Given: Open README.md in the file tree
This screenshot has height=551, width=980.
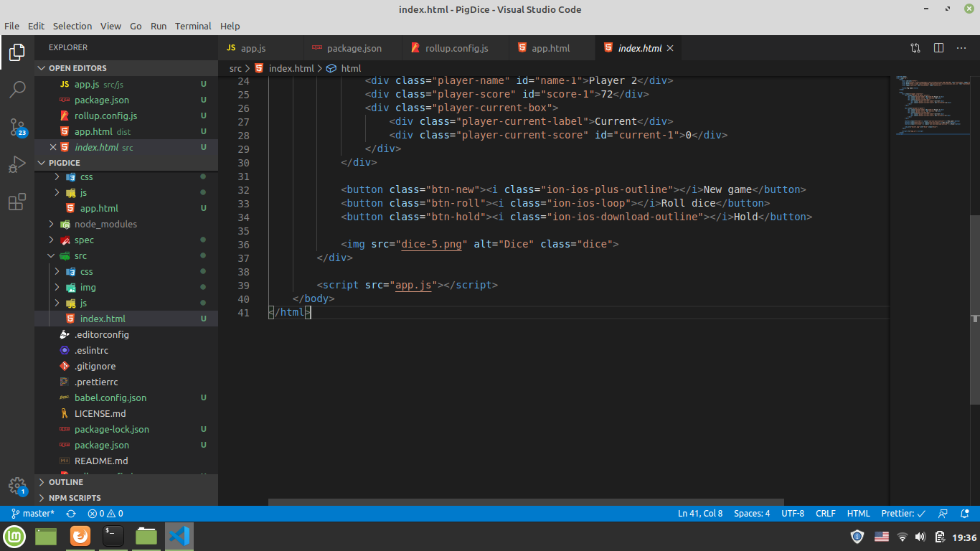Looking at the screenshot, I should (126, 461).
